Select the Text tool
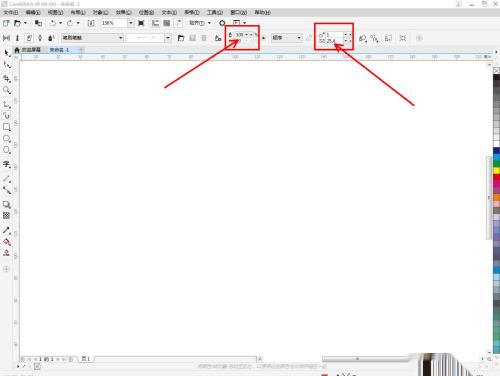Image resolution: width=500 pixels, height=376 pixels. point(6,164)
